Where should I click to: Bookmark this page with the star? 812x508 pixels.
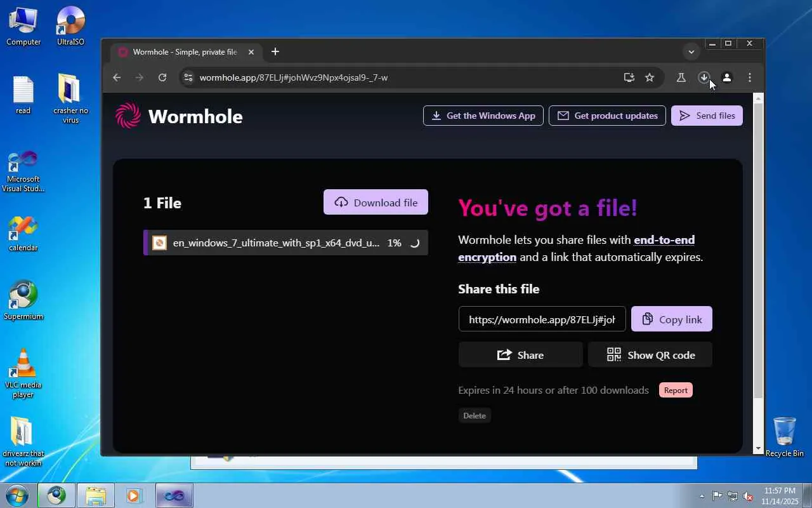tap(650, 77)
